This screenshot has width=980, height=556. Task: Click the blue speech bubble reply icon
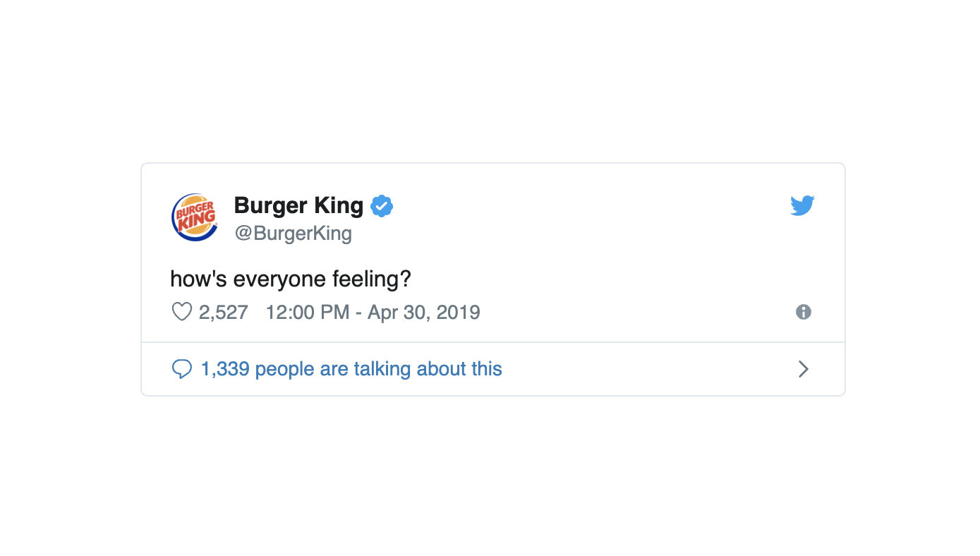[182, 369]
